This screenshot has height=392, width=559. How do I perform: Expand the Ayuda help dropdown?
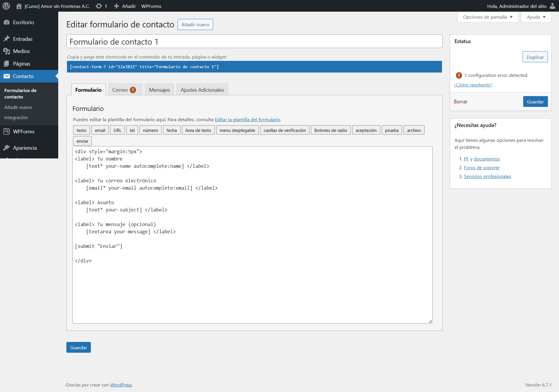coord(536,17)
